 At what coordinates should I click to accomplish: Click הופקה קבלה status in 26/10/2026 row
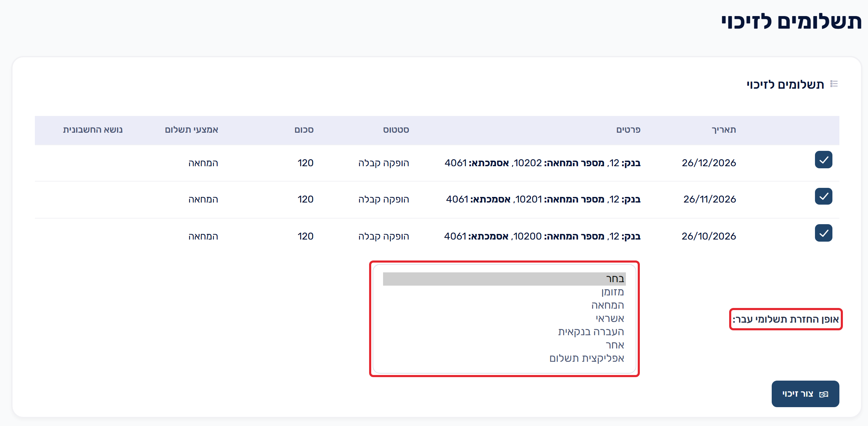384,236
